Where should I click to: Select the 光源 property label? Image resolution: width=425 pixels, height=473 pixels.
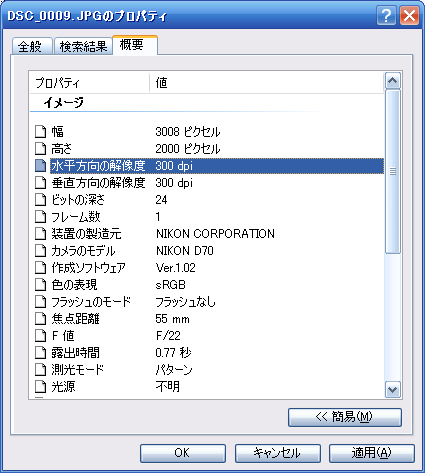(63, 387)
